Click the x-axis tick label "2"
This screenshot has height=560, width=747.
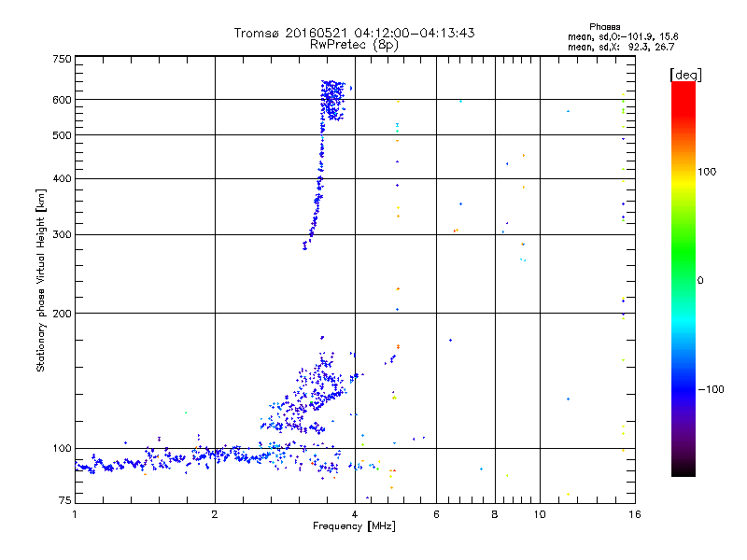pyautogui.click(x=215, y=514)
